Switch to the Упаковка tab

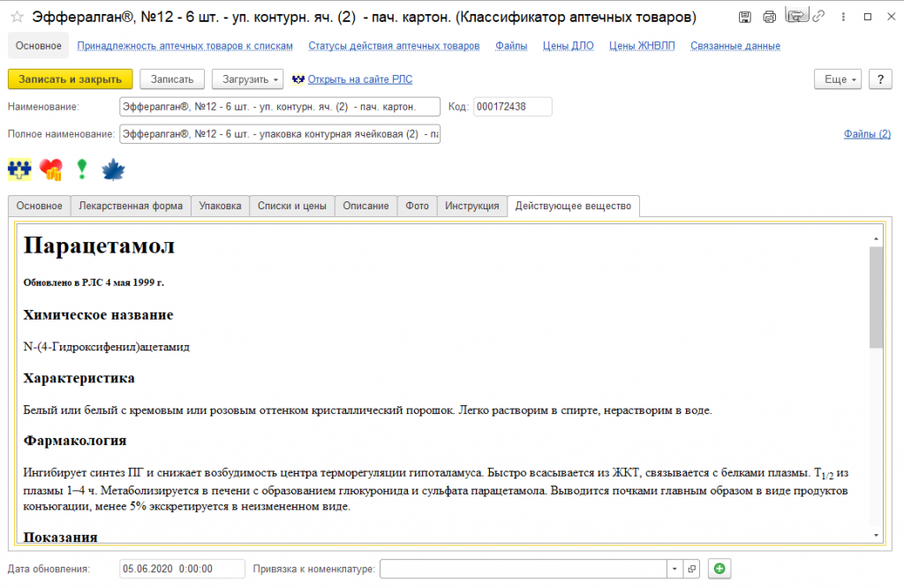[220, 206]
